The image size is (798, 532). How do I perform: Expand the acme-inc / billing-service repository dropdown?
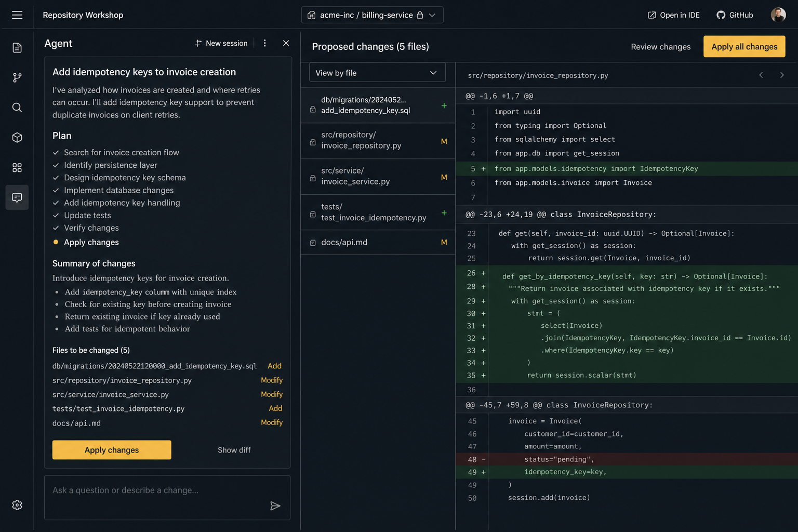372,15
